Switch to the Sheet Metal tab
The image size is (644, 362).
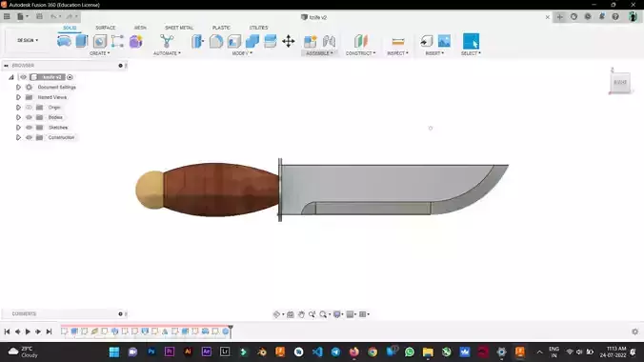click(x=179, y=28)
